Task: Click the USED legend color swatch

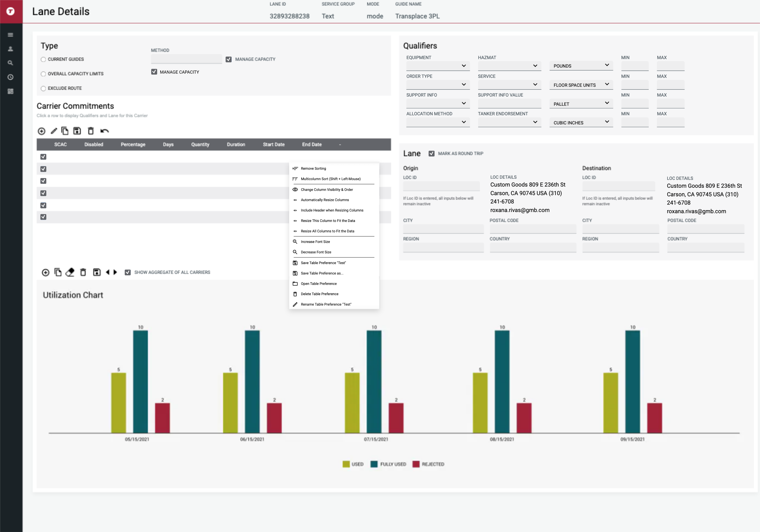Action: point(346,464)
